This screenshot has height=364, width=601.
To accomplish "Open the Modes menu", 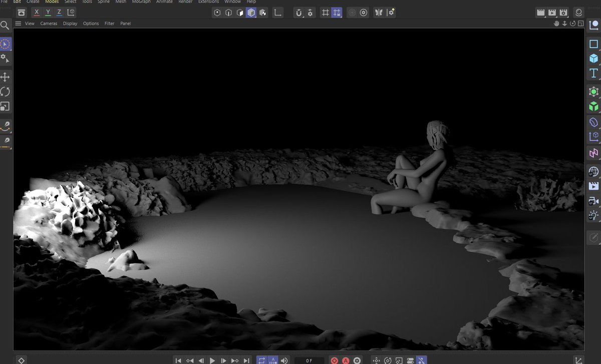I will 52,2.
